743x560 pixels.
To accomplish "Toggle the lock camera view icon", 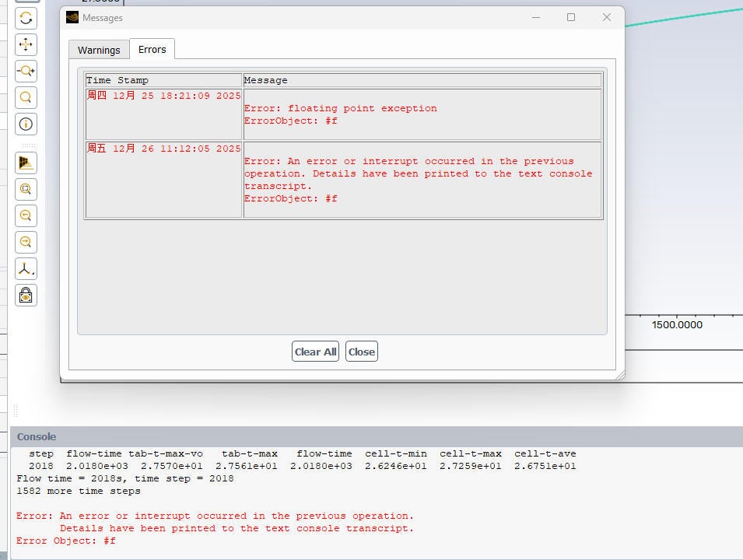I will coord(26,296).
